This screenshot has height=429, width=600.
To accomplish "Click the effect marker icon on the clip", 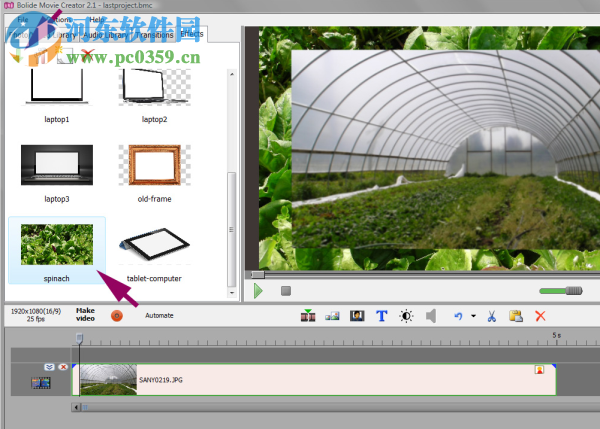I will (539, 370).
